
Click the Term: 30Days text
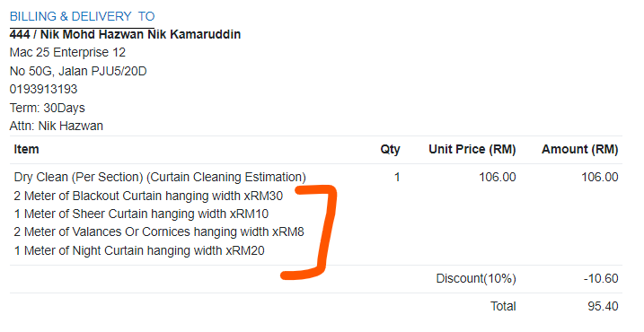48,108
